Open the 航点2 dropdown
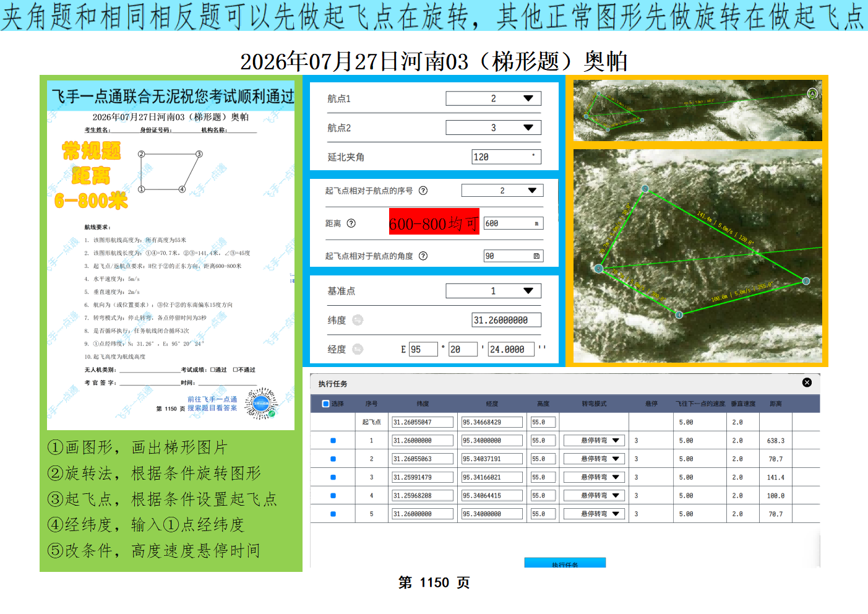The height and width of the screenshot is (614, 868). pos(493,128)
